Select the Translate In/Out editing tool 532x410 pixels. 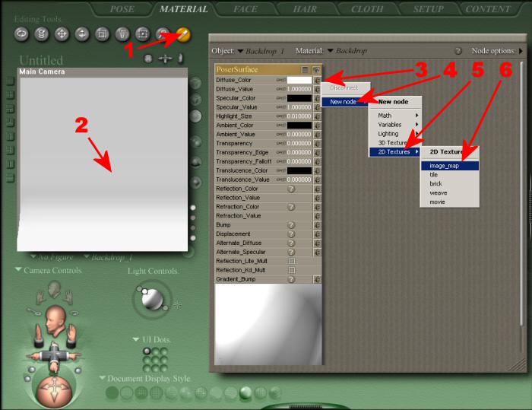82,34
